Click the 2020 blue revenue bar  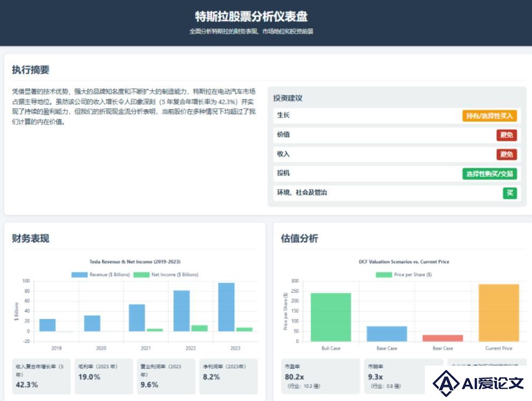pyautogui.click(x=92, y=323)
